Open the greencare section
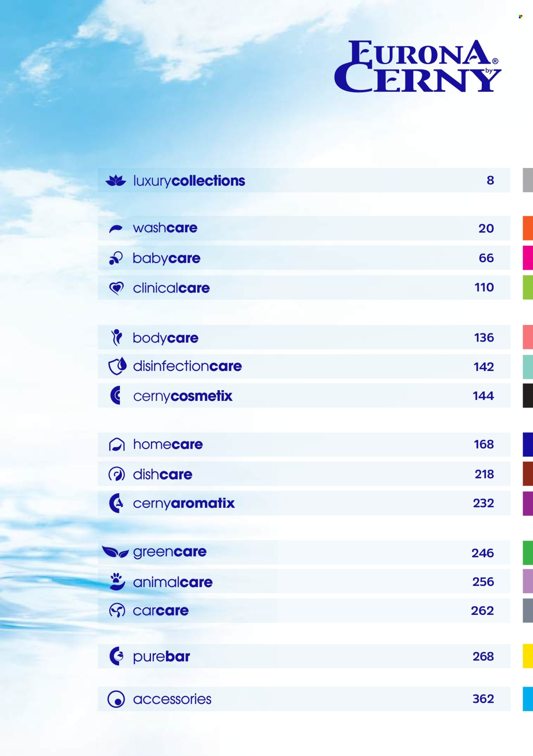 [x=304, y=553]
